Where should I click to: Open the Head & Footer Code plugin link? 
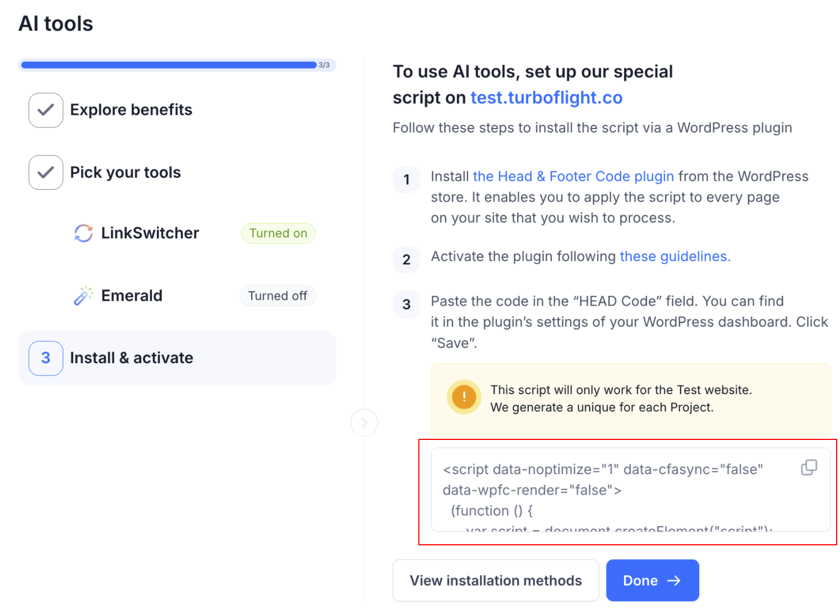point(573,177)
